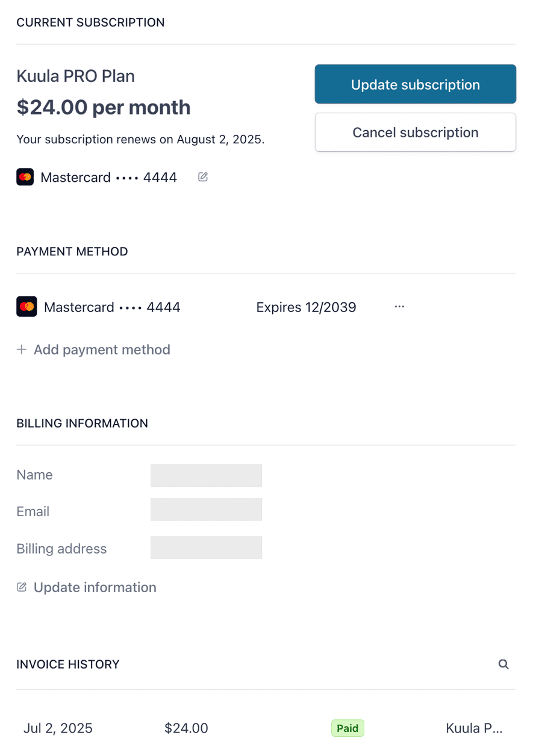542x756 pixels.
Task: Open the Add payment method link
Action: coord(93,349)
